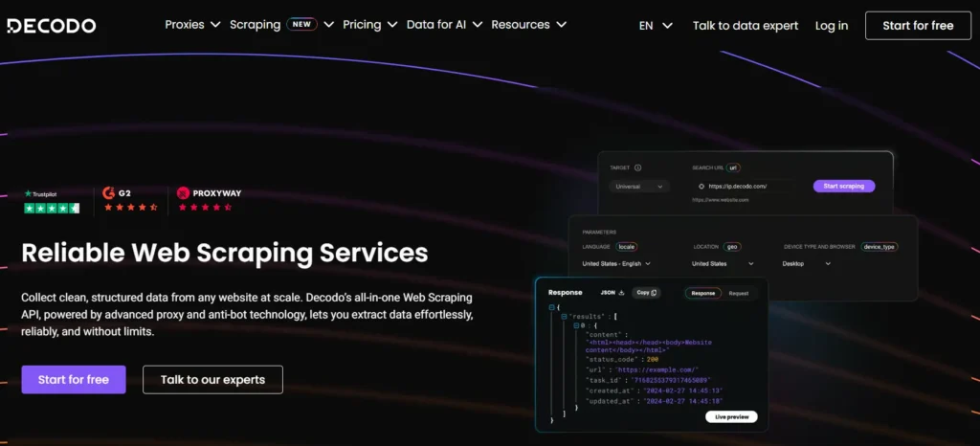Viewport: 980px width, 446px height.
Task: Click the Proxyway rating badge
Action: tap(209, 200)
